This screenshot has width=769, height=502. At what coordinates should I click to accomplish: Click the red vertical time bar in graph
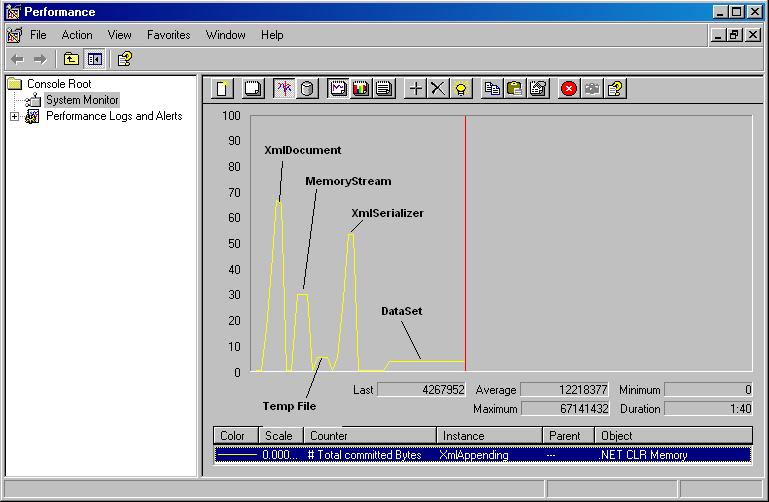coord(465,243)
